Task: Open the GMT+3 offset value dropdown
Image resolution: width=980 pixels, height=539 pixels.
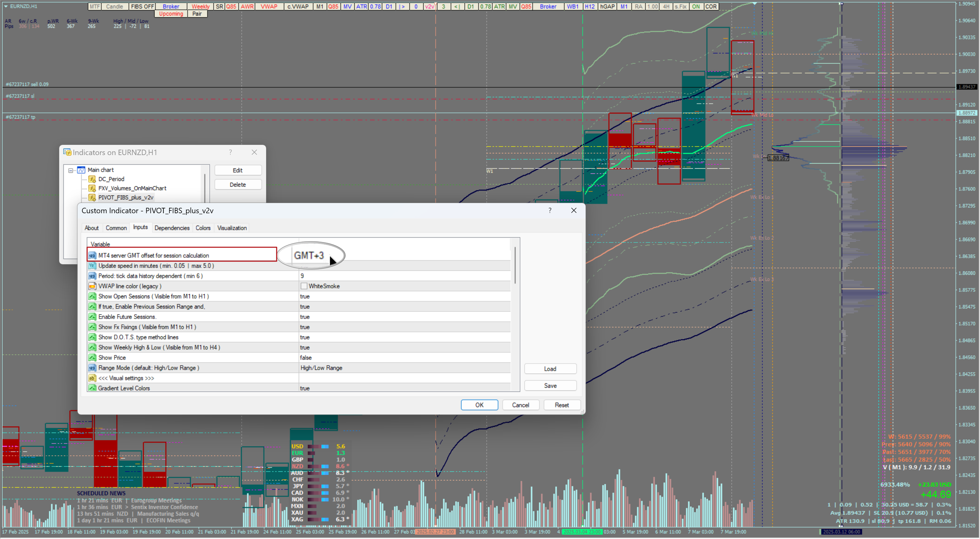Action: [309, 255]
